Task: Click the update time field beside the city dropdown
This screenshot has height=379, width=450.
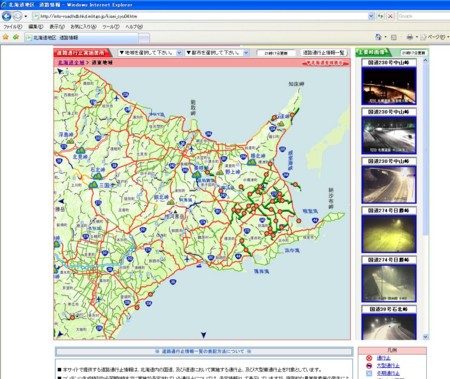Action: point(276,53)
